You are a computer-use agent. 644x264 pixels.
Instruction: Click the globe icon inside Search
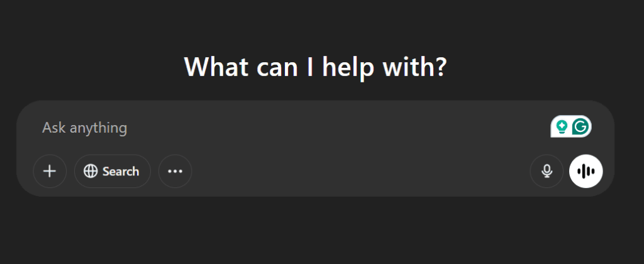pos(91,171)
